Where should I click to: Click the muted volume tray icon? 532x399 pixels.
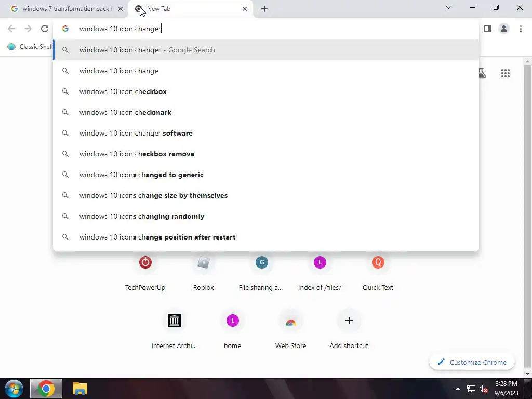(x=484, y=389)
